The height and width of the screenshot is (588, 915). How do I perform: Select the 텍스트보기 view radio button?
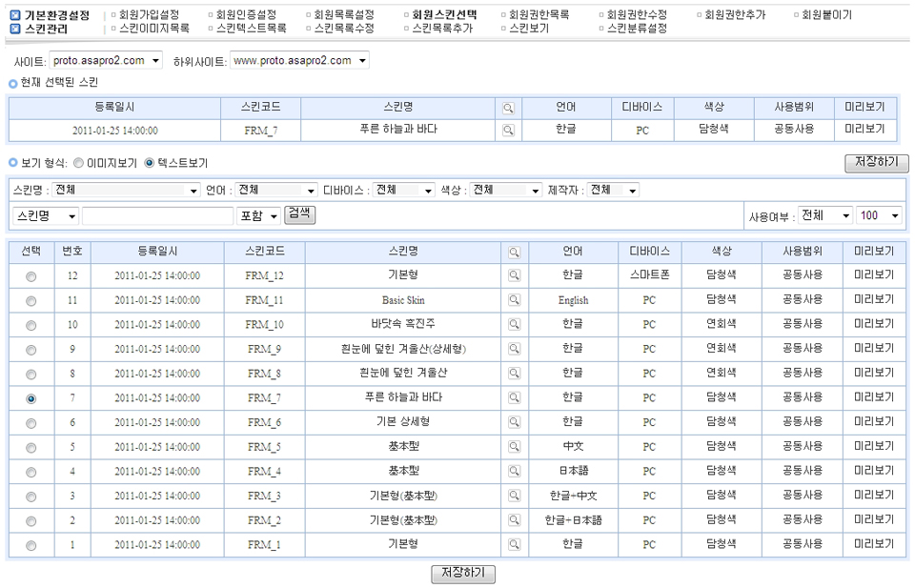point(149,163)
